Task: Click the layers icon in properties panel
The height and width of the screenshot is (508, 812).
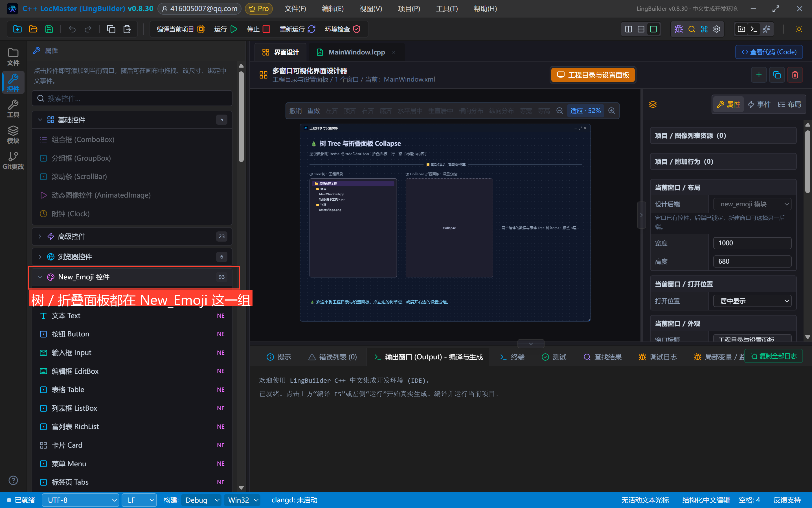Action: click(x=653, y=104)
